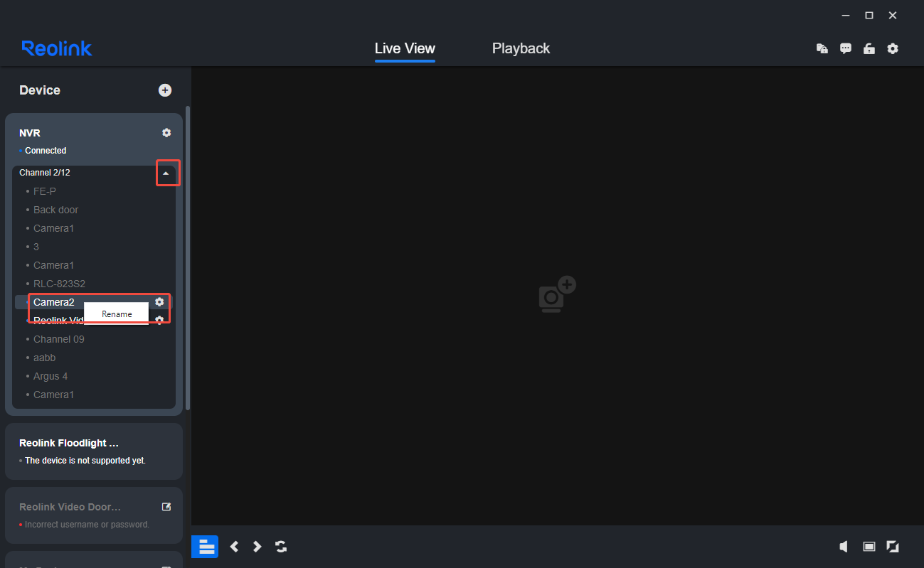Select the Argus 4 channel
The width and height of the screenshot is (924, 568).
coord(51,376)
